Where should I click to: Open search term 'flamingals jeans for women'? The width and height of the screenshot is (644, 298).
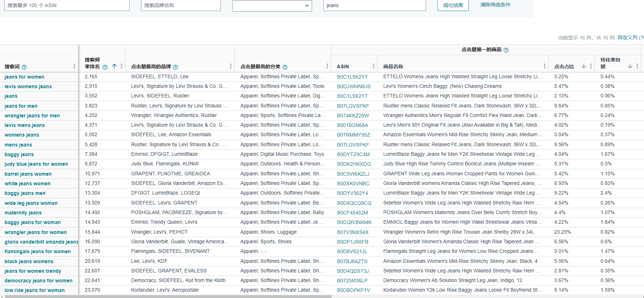(38, 251)
